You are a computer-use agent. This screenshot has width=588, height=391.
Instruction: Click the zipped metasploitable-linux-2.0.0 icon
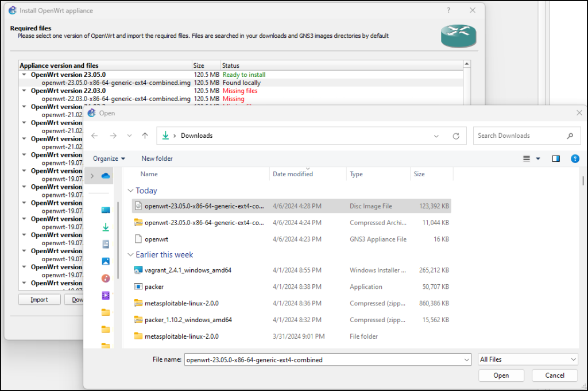pos(138,303)
